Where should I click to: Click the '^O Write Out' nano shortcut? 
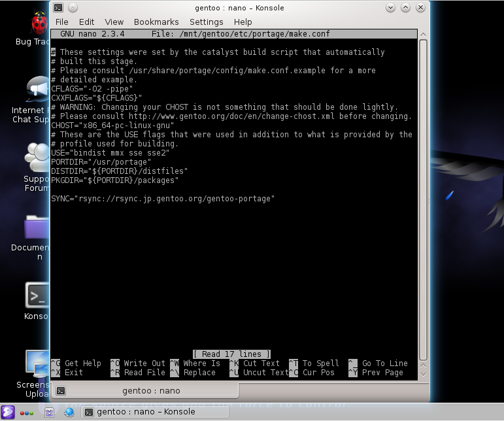138,363
